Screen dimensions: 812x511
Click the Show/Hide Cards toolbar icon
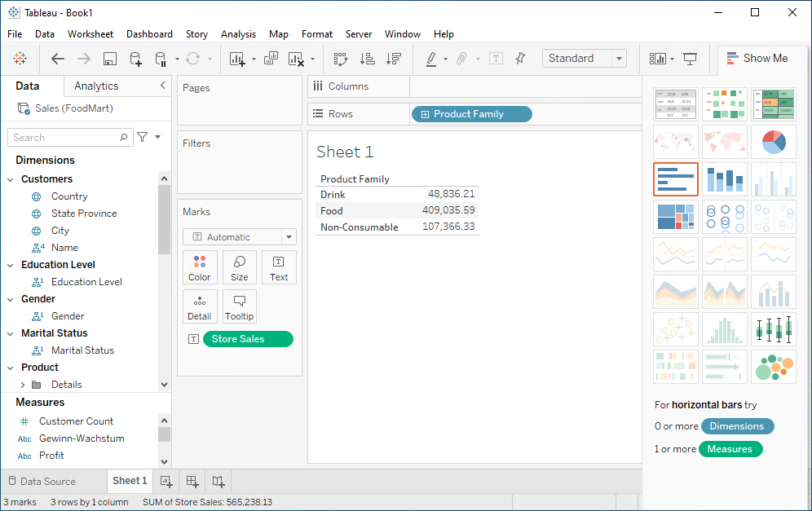[x=658, y=59]
